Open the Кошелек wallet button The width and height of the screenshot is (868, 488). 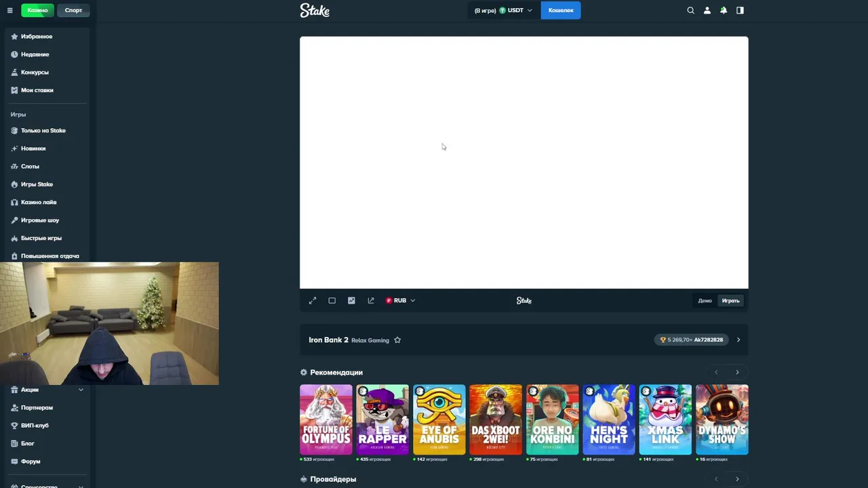coord(561,10)
